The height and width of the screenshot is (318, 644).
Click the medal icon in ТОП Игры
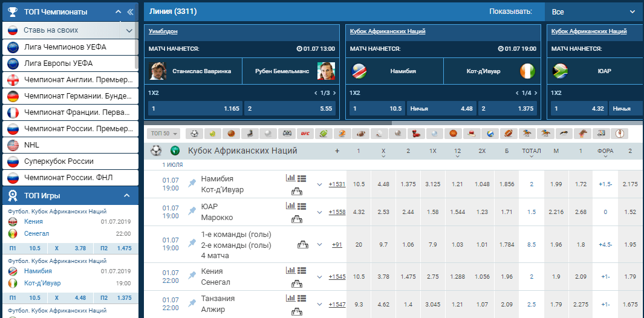[x=13, y=195]
